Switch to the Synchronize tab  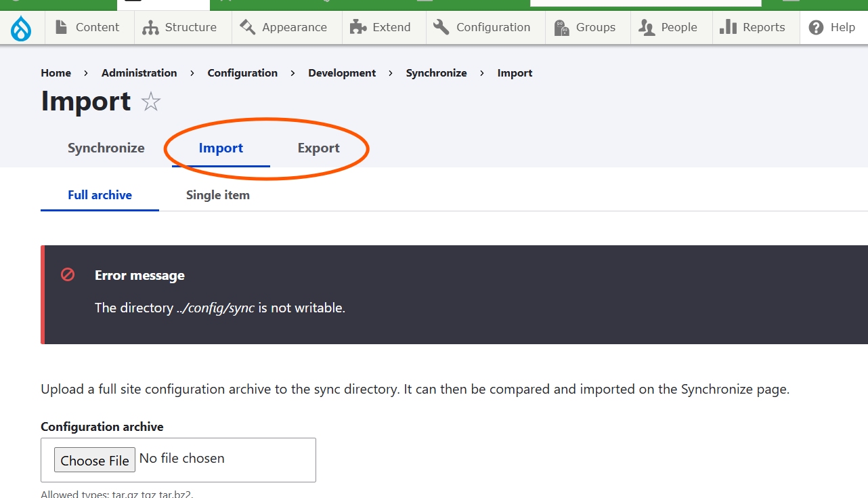(106, 148)
